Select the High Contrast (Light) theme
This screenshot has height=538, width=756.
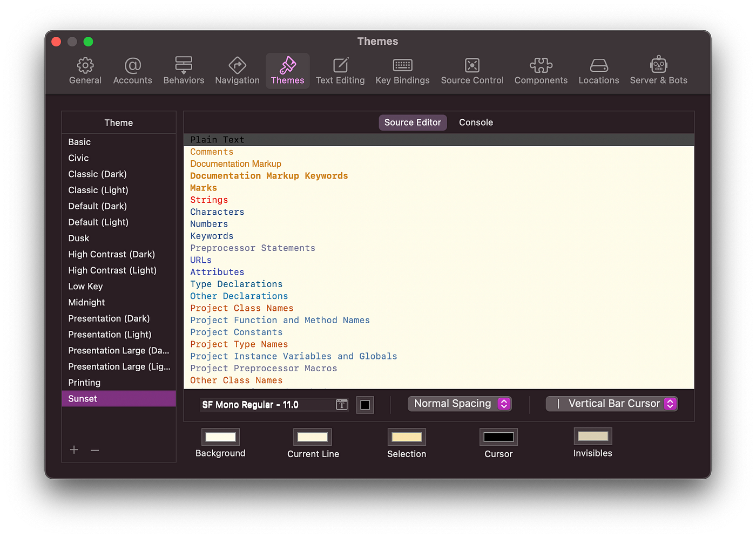(x=119, y=270)
